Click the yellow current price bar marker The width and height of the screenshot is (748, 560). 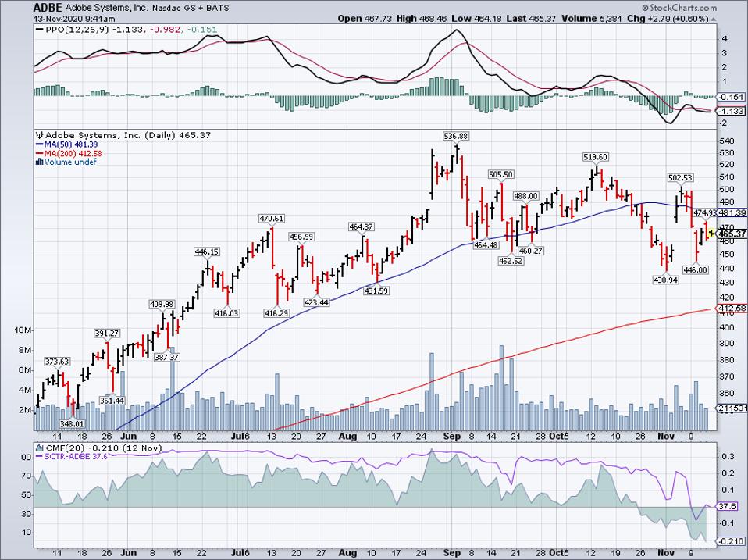[712, 233]
